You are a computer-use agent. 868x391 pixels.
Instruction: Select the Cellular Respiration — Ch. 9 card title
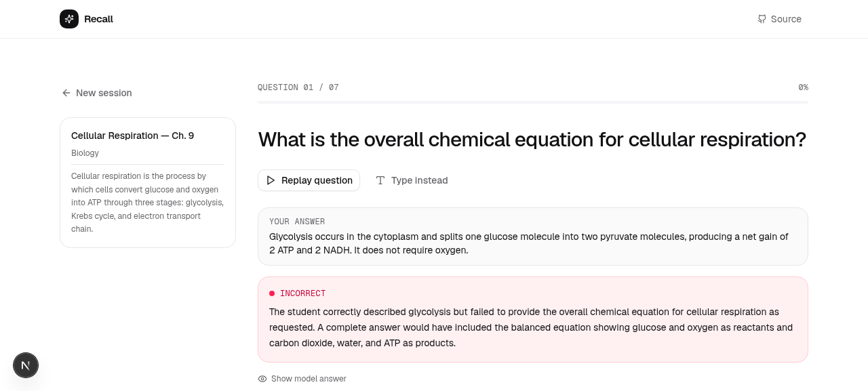coord(133,136)
